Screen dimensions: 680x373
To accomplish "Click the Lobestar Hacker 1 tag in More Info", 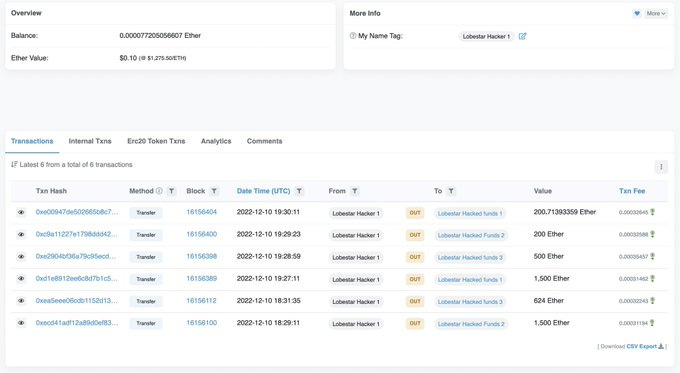I will (x=486, y=36).
